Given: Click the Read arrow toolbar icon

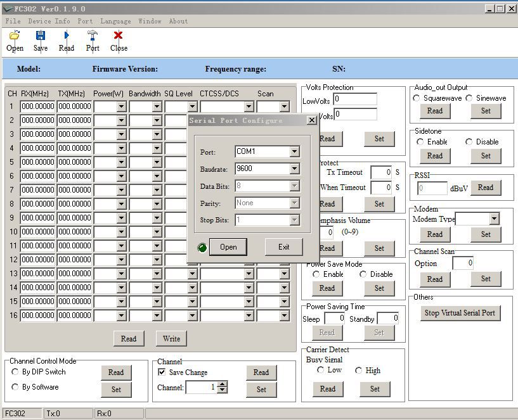Looking at the screenshot, I should point(67,35).
